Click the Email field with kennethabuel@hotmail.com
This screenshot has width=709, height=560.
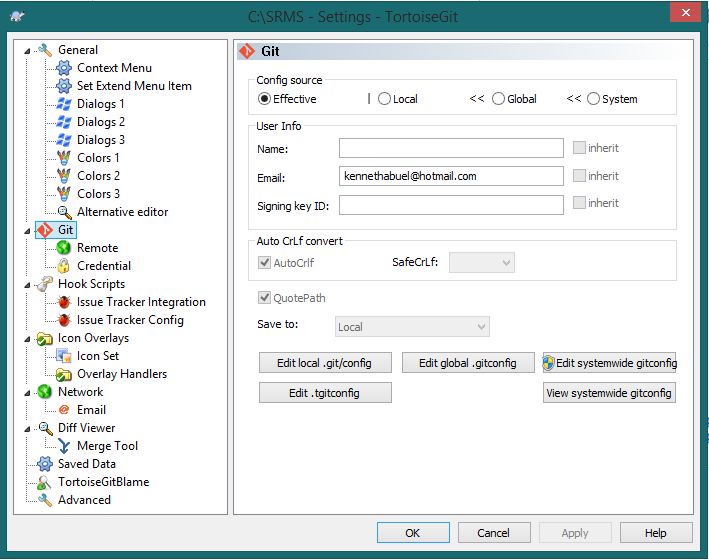click(x=451, y=176)
